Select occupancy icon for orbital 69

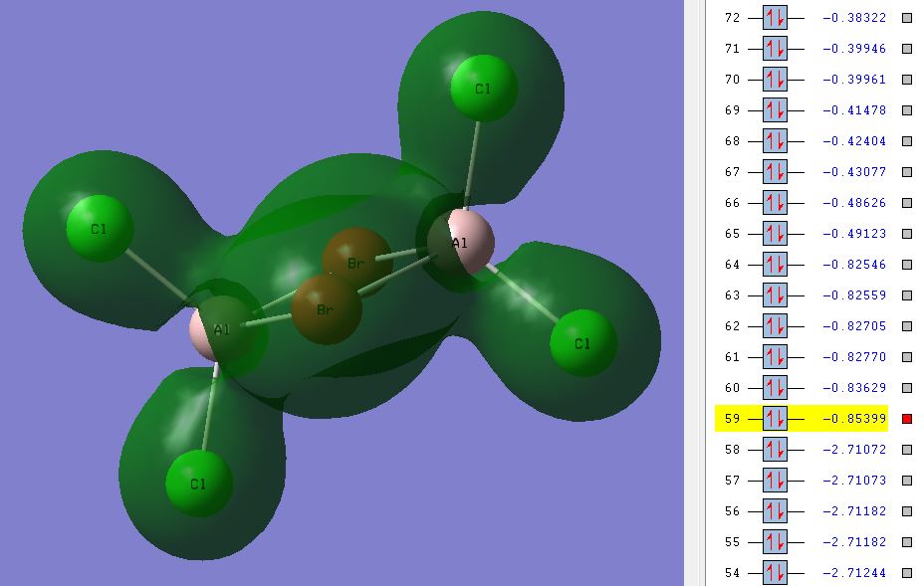[x=775, y=110]
